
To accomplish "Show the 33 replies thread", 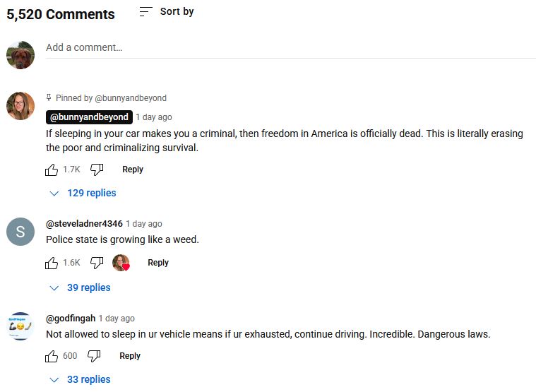I will (x=80, y=379).
